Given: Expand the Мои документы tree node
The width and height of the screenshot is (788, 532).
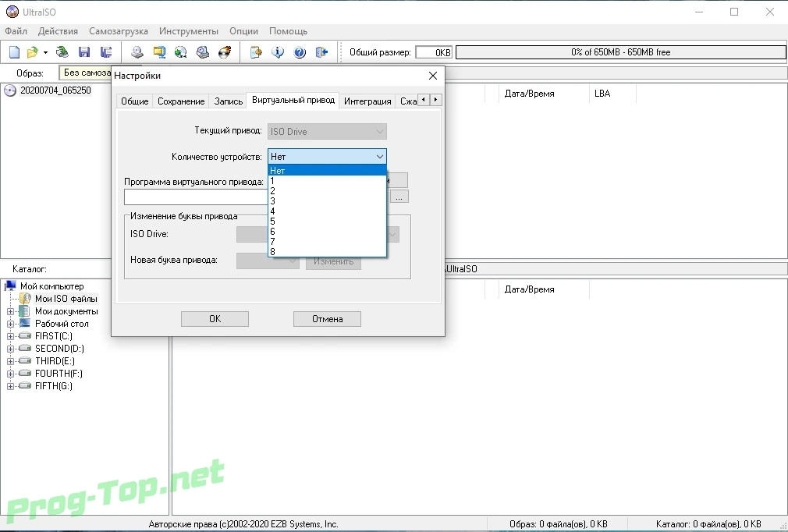Looking at the screenshot, I should coord(10,311).
